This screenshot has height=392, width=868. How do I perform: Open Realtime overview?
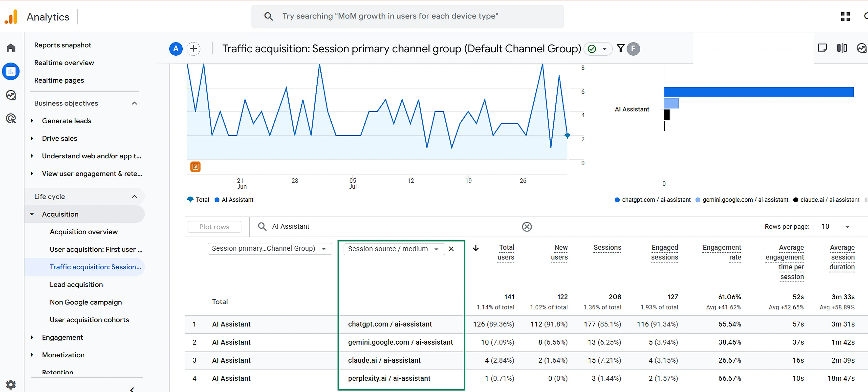coord(64,63)
